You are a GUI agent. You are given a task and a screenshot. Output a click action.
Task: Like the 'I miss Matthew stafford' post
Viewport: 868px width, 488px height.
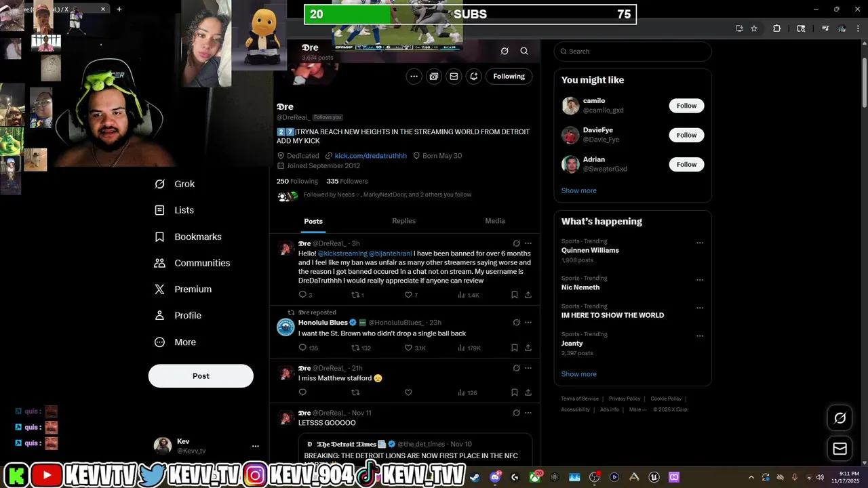(x=408, y=392)
